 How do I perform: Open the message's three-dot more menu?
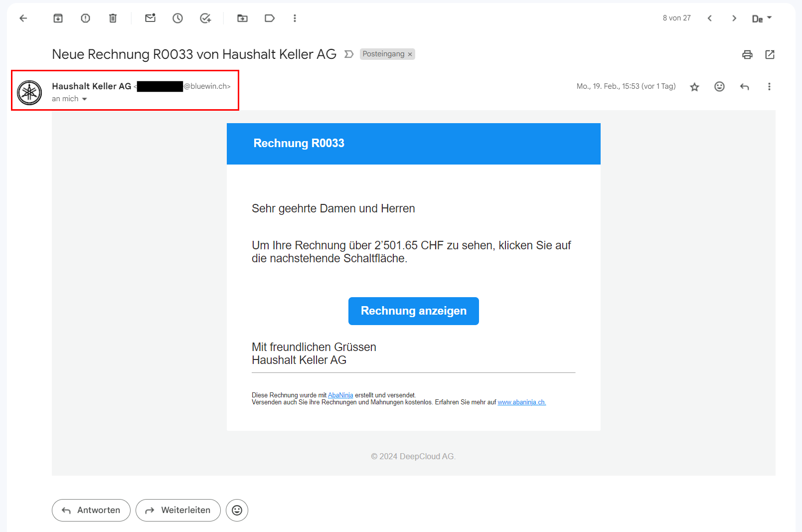coord(769,87)
